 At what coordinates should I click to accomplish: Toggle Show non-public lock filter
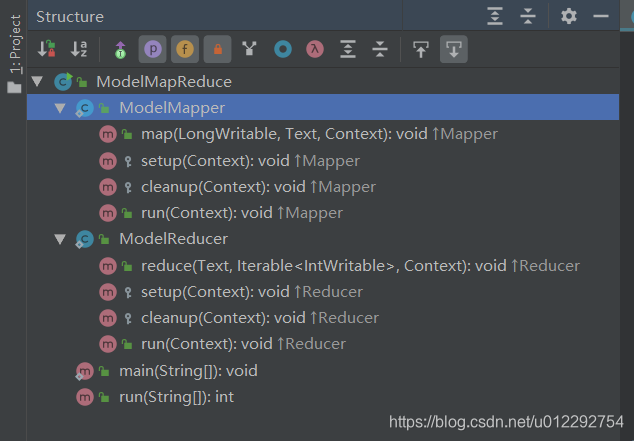pos(218,49)
